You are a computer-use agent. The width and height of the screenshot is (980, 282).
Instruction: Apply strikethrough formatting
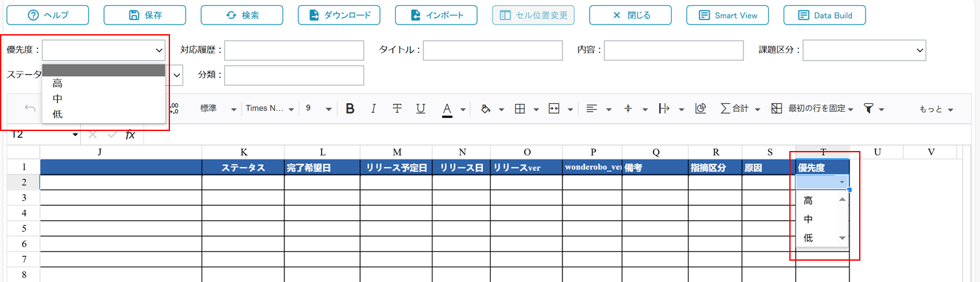point(397,108)
